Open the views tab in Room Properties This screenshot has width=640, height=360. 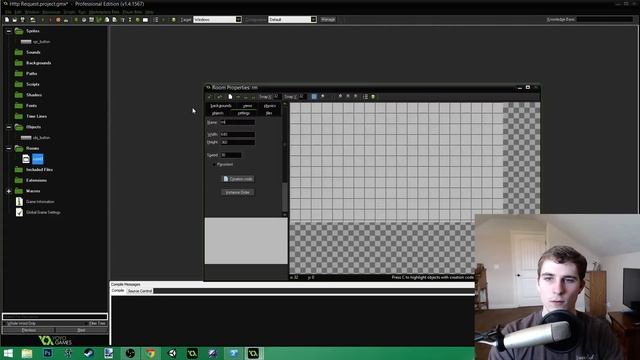pyautogui.click(x=247, y=106)
